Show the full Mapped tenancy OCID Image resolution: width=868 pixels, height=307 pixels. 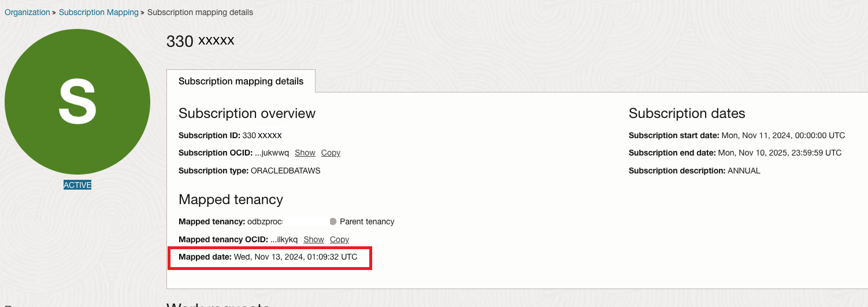[x=313, y=239]
